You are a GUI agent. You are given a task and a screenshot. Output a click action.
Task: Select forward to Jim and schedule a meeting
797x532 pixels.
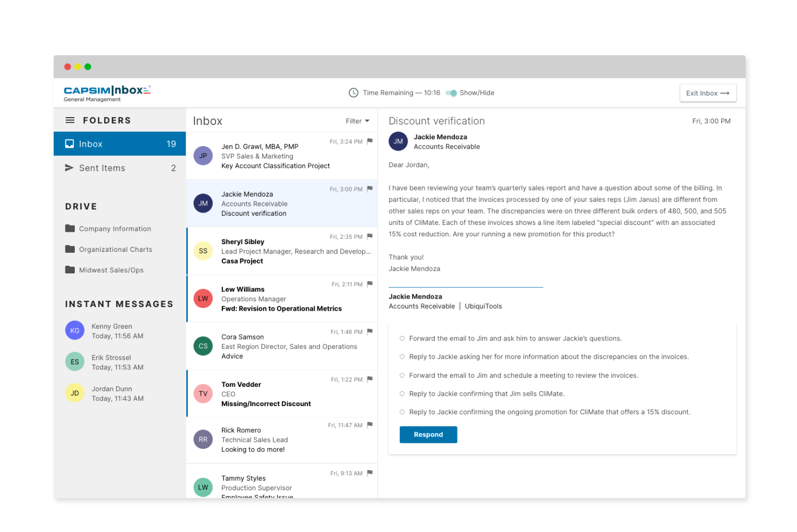pyautogui.click(x=402, y=375)
